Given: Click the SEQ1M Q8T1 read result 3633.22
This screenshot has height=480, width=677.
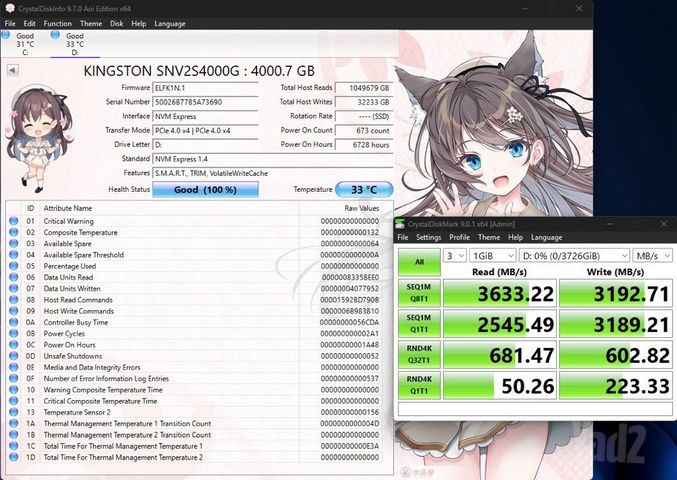Looking at the screenshot, I should pos(500,293).
